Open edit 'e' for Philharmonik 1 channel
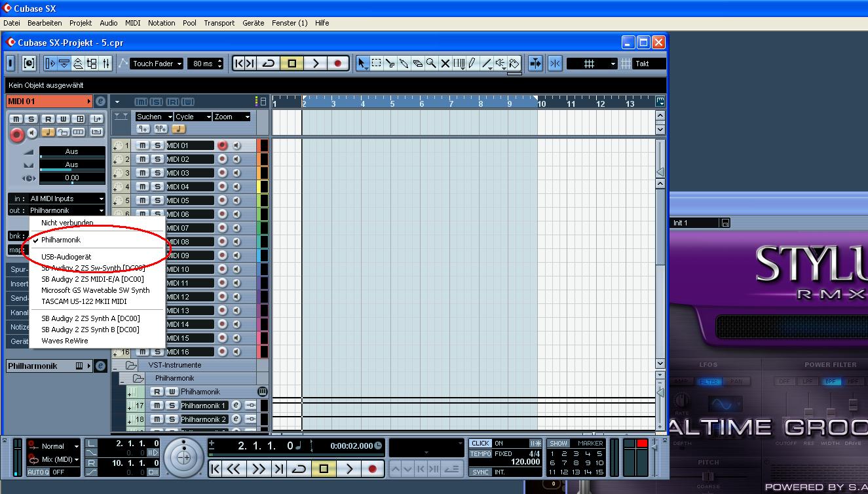This screenshot has width=868, height=494. pyautogui.click(x=236, y=406)
